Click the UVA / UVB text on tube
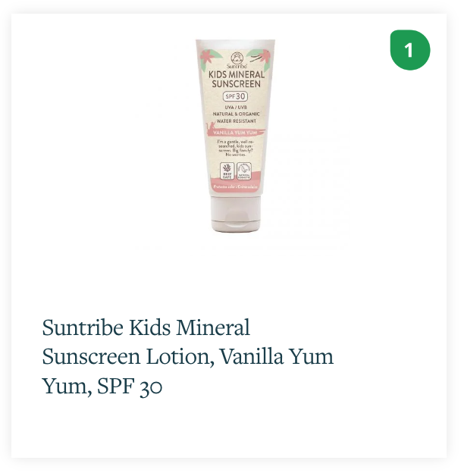Screen dimensions: 461x476 click(236, 107)
